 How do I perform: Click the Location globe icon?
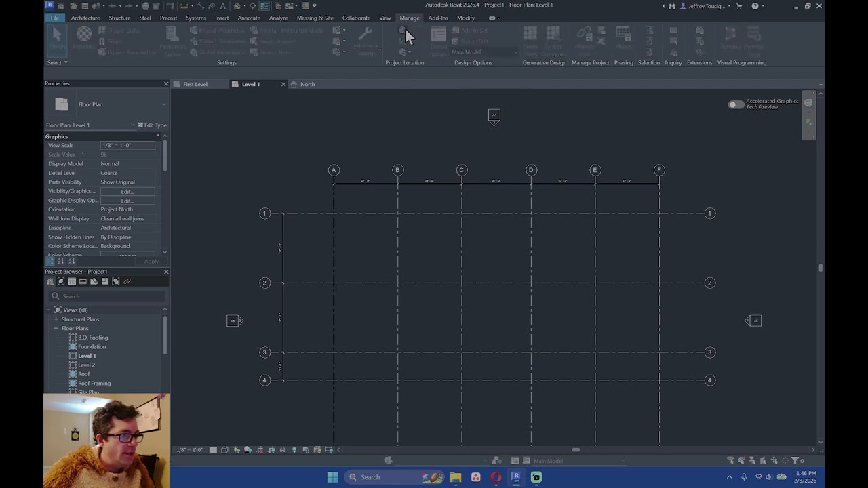click(x=403, y=31)
